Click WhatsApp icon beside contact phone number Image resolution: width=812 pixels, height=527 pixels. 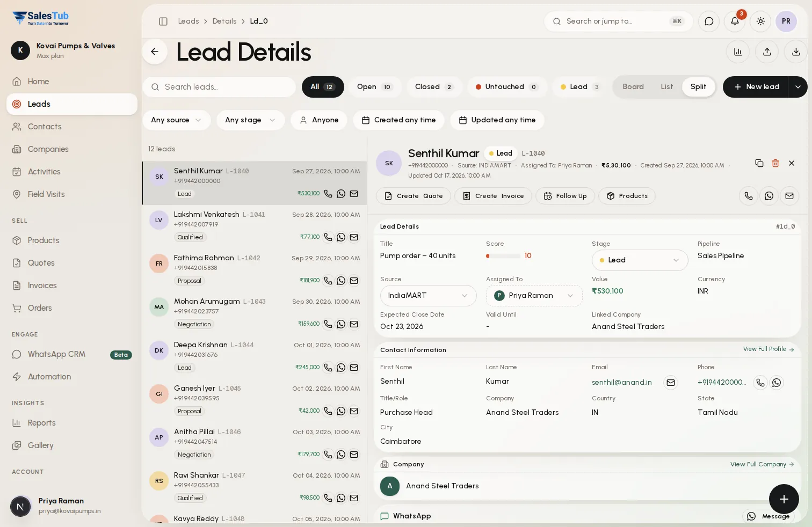tap(777, 383)
